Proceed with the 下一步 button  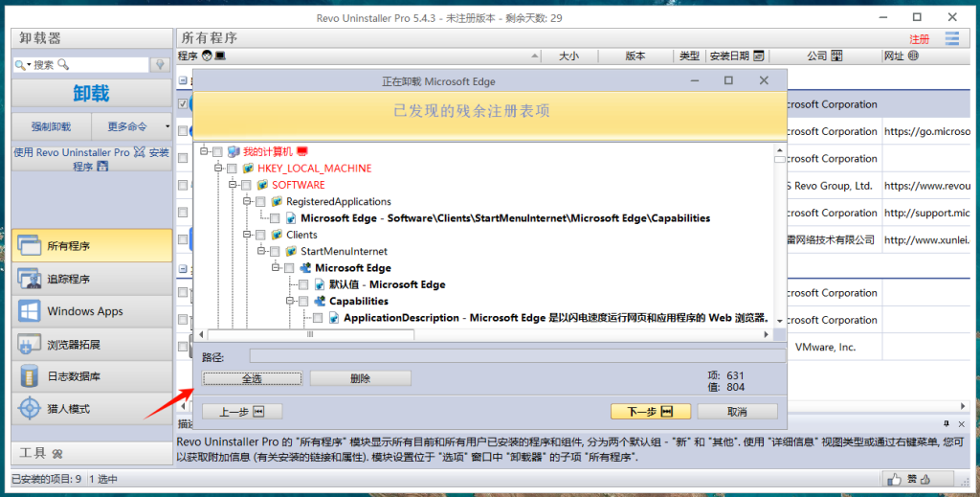(651, 412)
